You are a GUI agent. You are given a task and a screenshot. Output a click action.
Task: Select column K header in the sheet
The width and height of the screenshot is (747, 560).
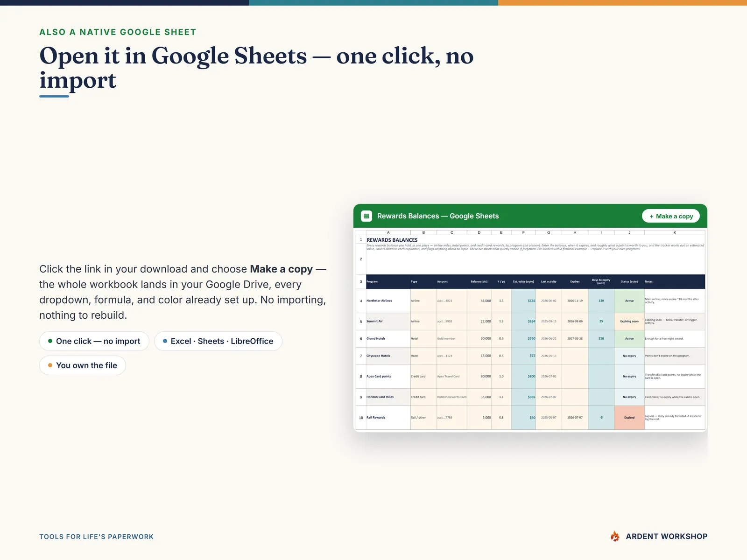[x=675, y=232]
